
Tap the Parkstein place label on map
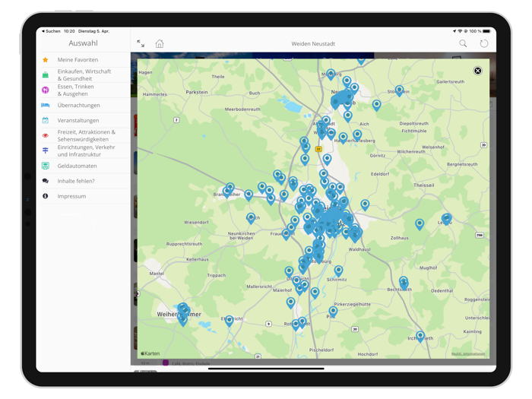tap(196, 92)
